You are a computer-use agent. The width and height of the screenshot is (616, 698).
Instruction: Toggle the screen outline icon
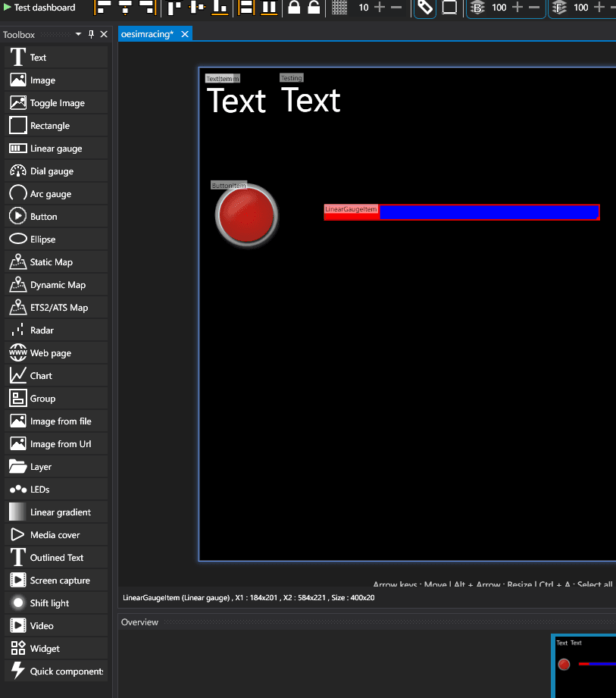coord(449,8)
